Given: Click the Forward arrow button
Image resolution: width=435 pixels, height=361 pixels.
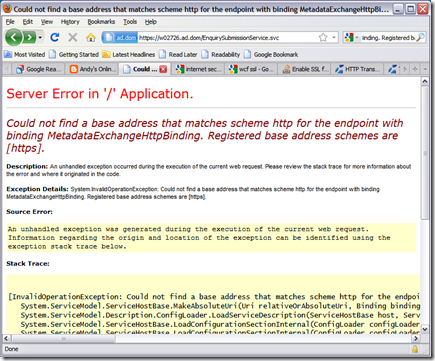Looking at the screenshot, I should coord(29,37).
